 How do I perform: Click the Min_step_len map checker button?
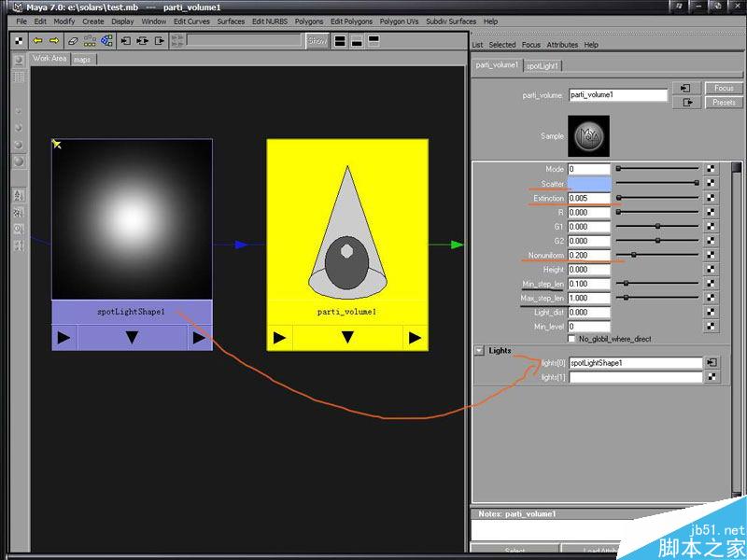(711, 284)
